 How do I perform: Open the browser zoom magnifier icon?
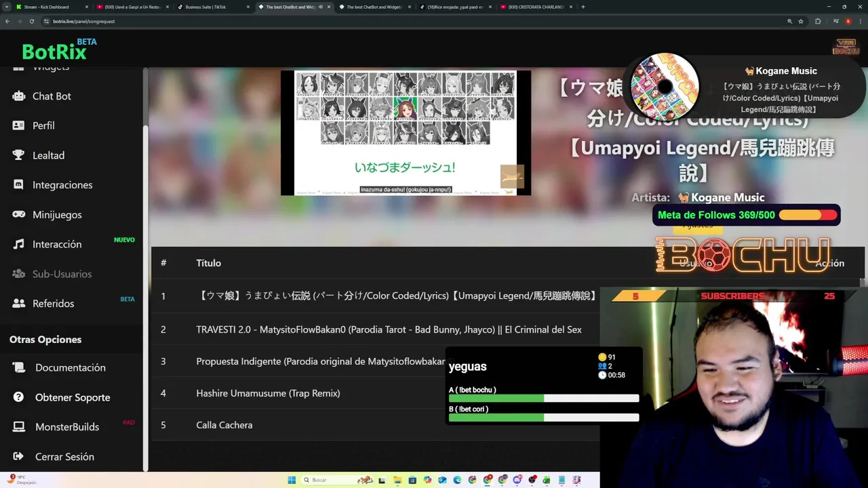789,21
